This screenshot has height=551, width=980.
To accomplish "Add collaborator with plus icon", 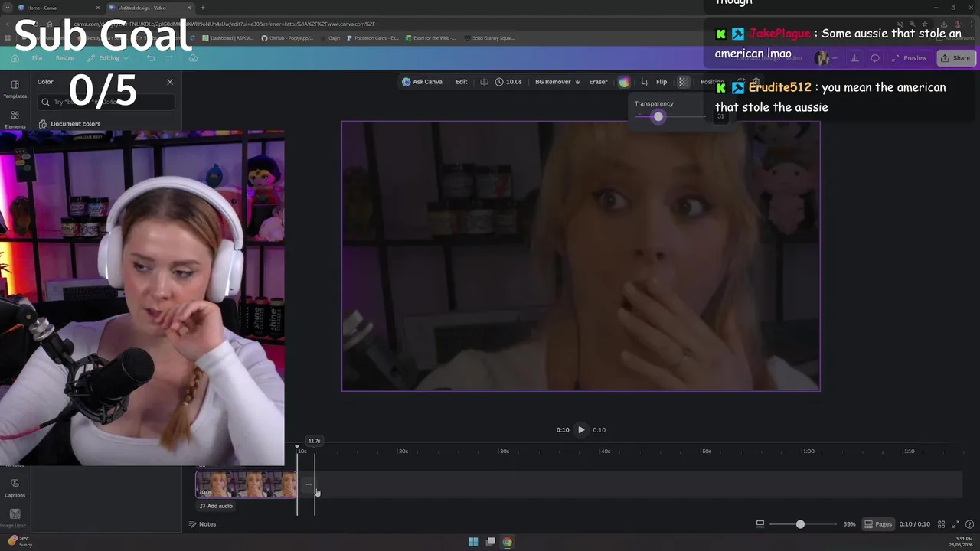I will point(835,58).
